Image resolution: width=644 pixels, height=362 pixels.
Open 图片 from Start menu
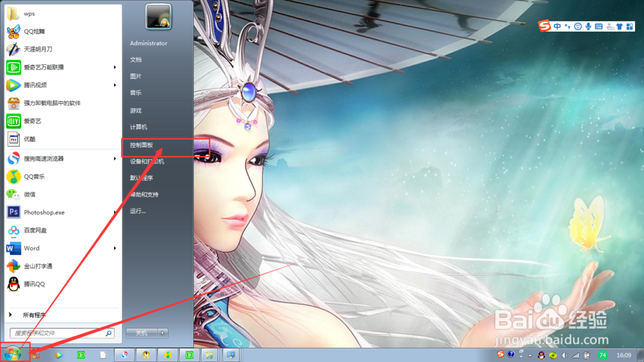[136, 77]
